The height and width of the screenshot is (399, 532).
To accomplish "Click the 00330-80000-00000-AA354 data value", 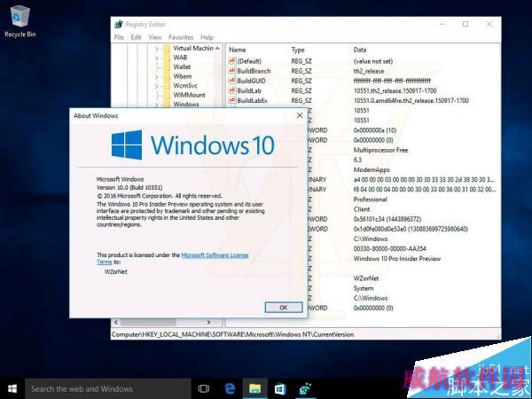I will point(389,248).
